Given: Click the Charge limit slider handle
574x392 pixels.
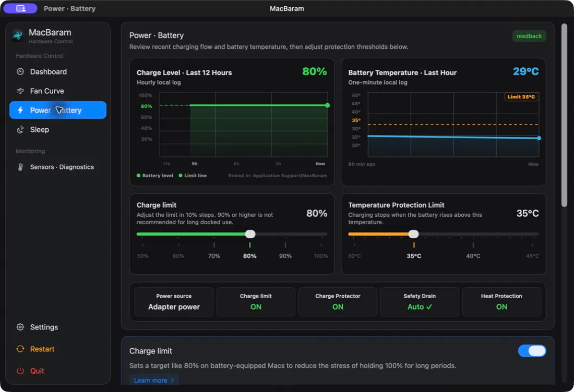Looking at the screenshot, I should click(x=250, y=234).
